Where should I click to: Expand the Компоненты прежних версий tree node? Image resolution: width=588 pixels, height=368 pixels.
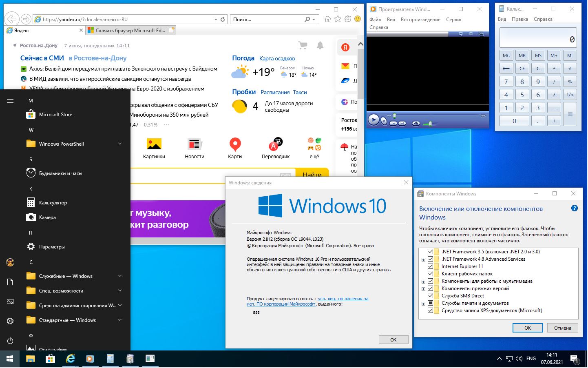pos(423,289)
